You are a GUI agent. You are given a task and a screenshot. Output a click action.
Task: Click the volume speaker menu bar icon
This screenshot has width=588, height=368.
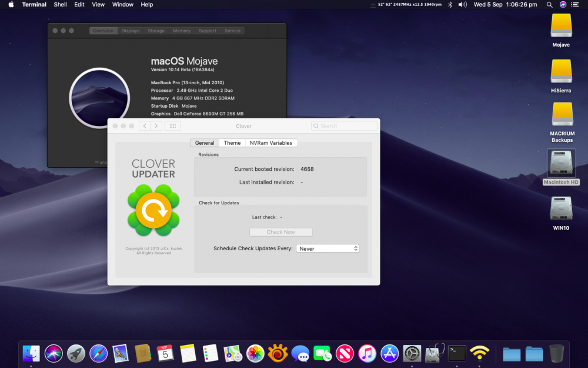(462, 5)
